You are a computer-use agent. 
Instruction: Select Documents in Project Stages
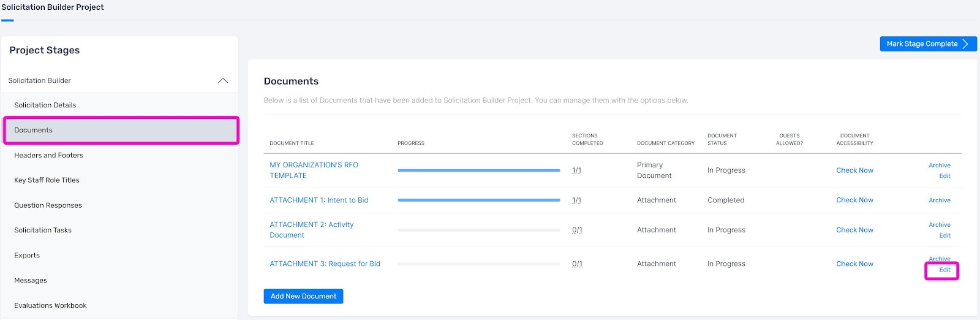pos(121,130)
